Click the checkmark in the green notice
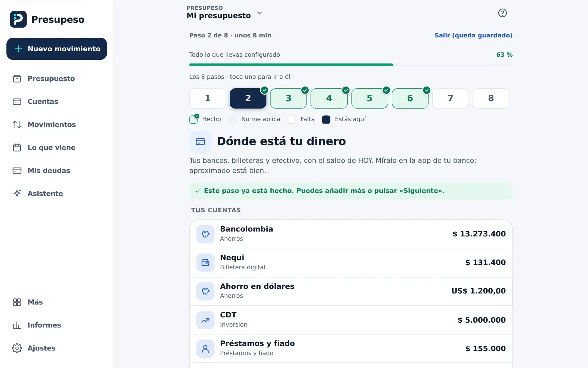 coord(198,191)
